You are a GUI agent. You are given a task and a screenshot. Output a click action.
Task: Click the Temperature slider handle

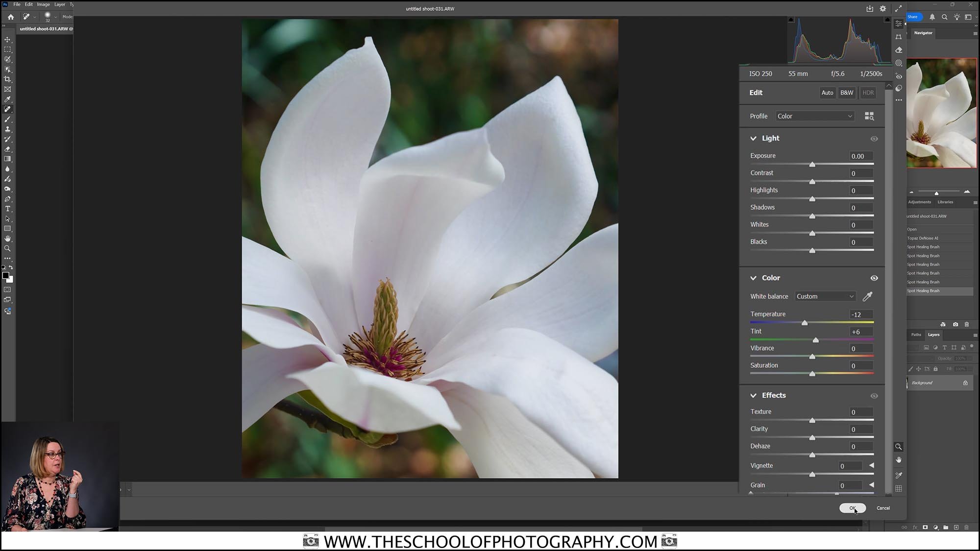click(805, 322)
